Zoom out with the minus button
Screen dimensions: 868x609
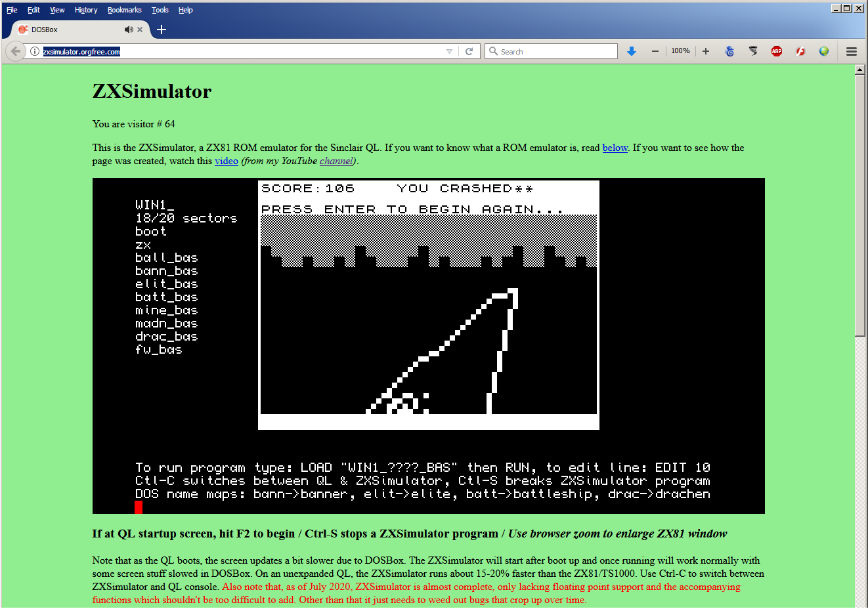point(655,51)
